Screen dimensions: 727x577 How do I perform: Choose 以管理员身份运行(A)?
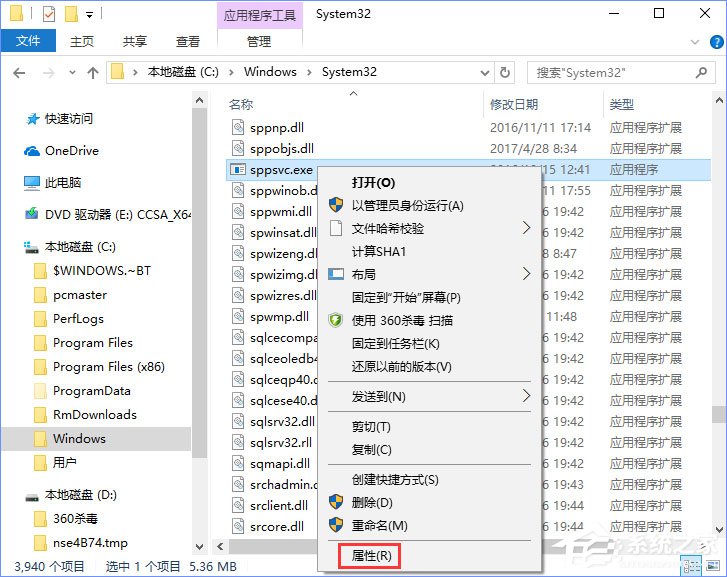(x=429, y=205)
